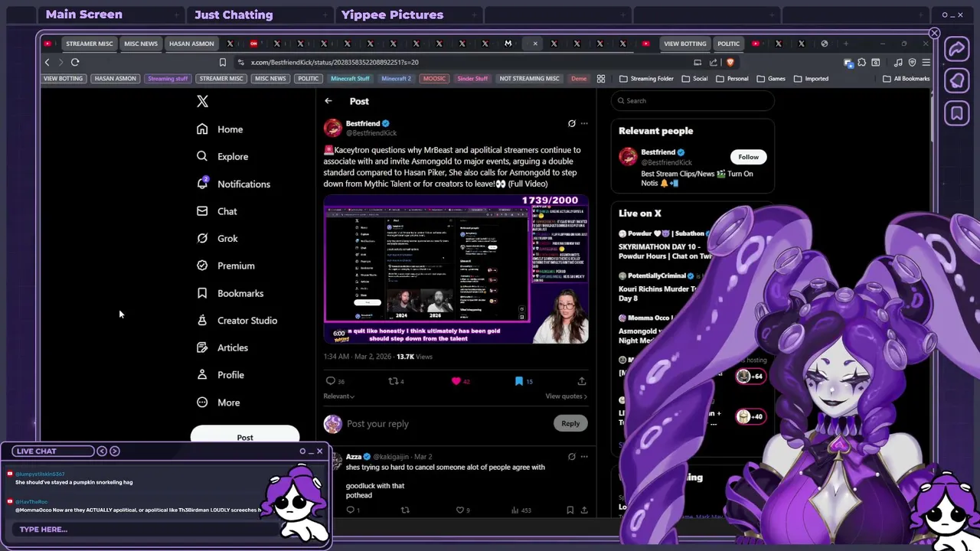The height and width of the screenshot is (551, 980).
Task: Switch to STREAMER MISC tab group
Action: pos(89,44)
